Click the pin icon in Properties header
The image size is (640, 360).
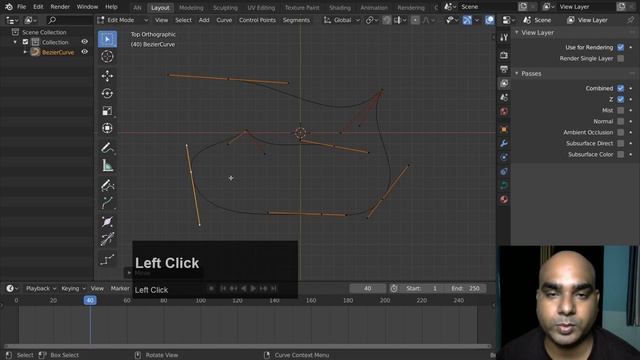(631, 20)
